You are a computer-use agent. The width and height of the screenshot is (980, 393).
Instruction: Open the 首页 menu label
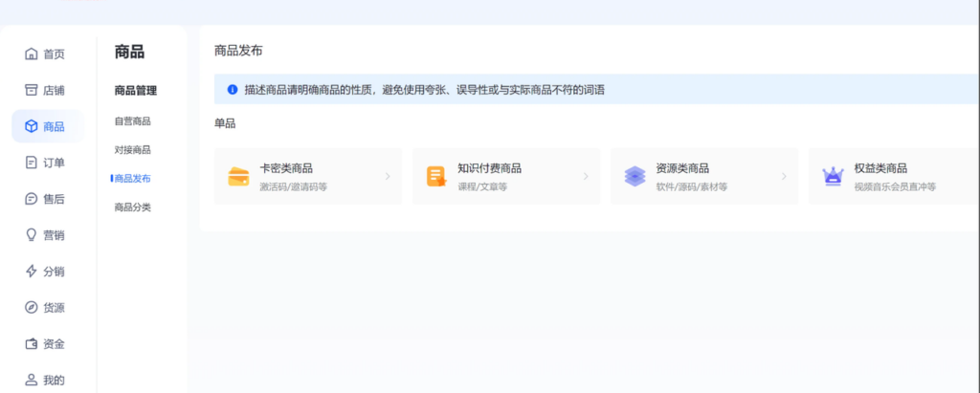[54, 55]
